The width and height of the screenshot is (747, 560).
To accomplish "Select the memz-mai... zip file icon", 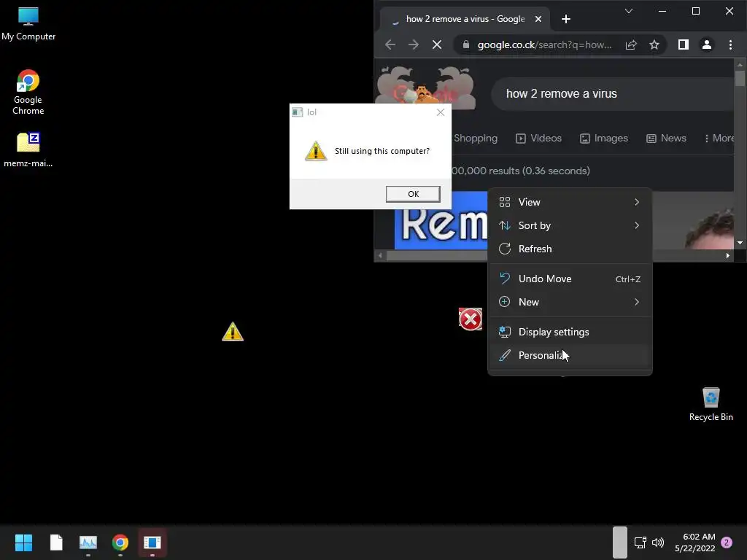I will tap(28, 149).
